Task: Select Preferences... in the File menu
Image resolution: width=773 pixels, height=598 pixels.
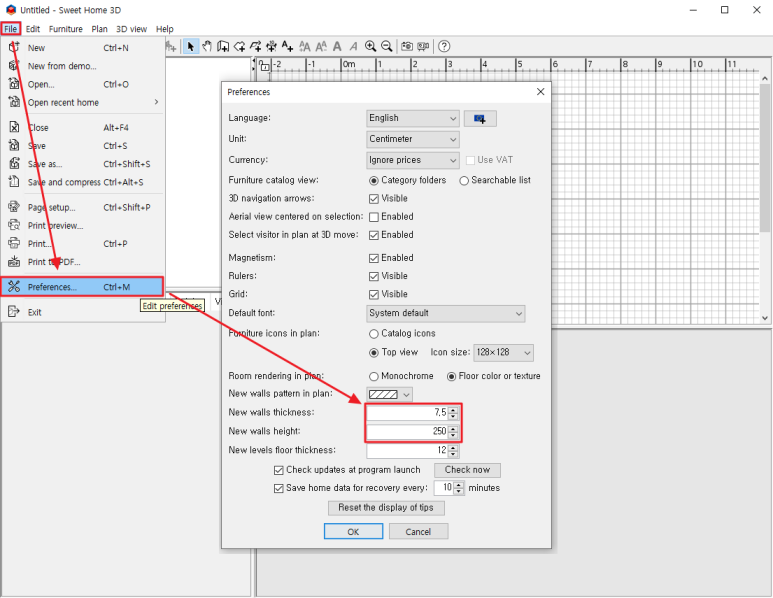Action: coord(82,287)
